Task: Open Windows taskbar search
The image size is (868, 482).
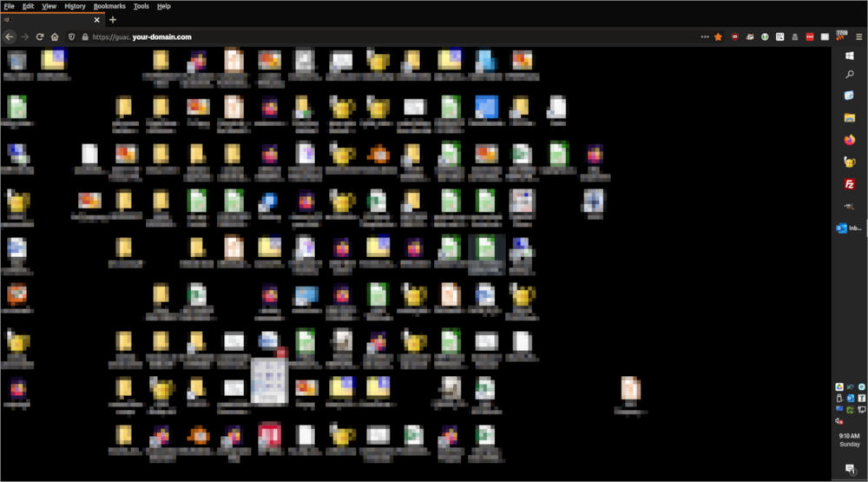Action: point(850,75)
